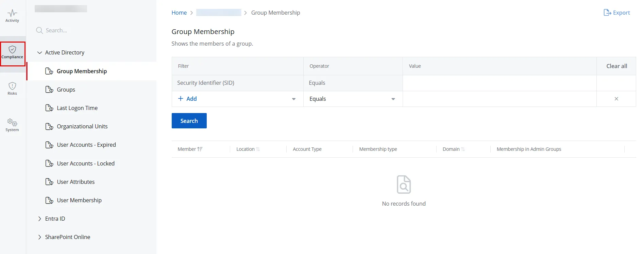Click the plus icon beside Add

point(181,99)
